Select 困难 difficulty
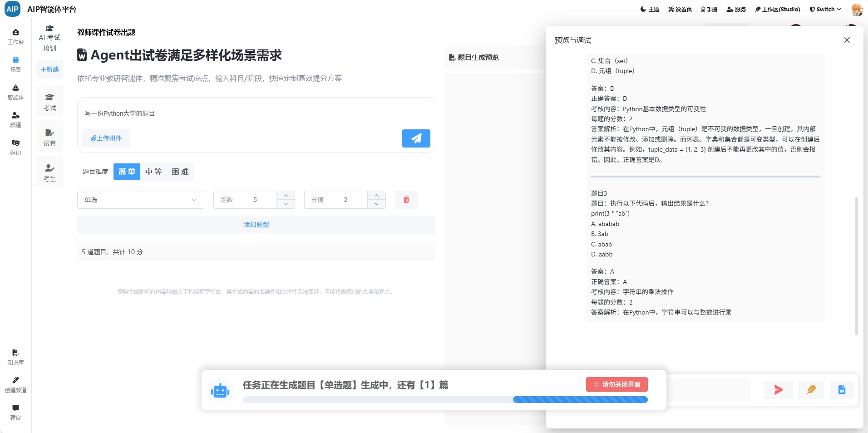The image size is (868, 433). (x=180, y=172)
